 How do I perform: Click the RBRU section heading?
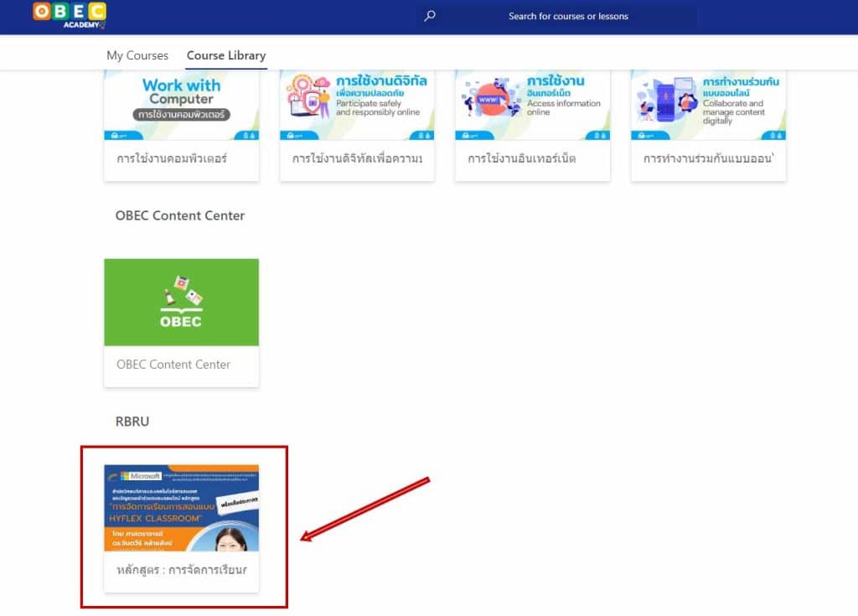[x=132, y=422]
